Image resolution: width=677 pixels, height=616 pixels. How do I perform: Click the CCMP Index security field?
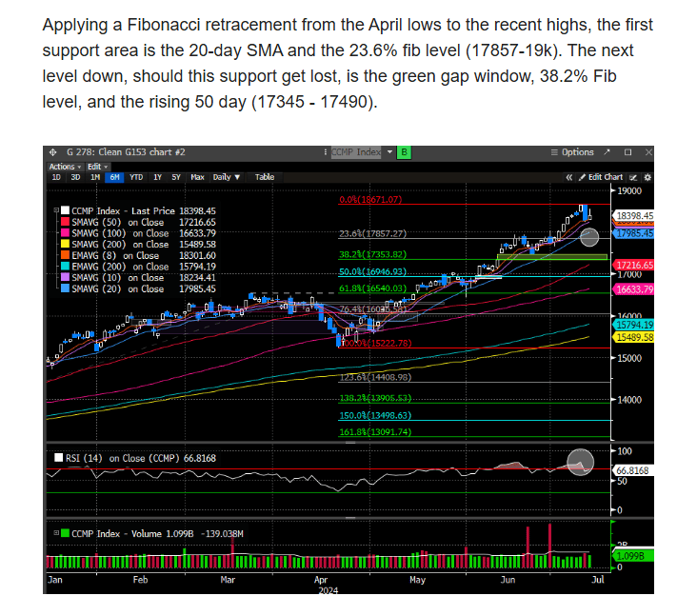coord(356,152)
